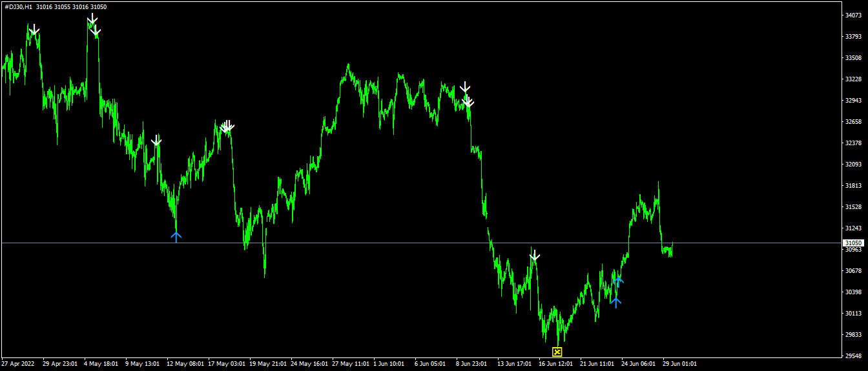
Task: Click the 8 Jun 23:01 time label
Action: (473, 363)
